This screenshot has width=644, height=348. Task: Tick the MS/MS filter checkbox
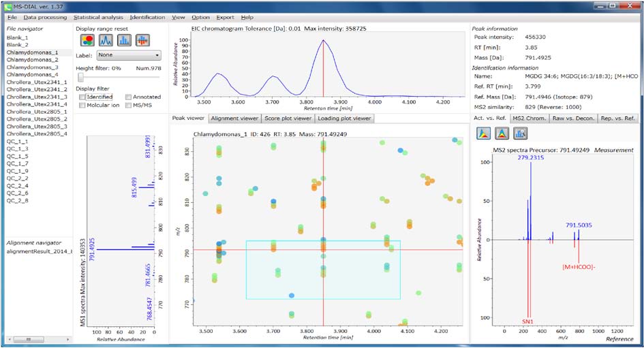(129, 105)
